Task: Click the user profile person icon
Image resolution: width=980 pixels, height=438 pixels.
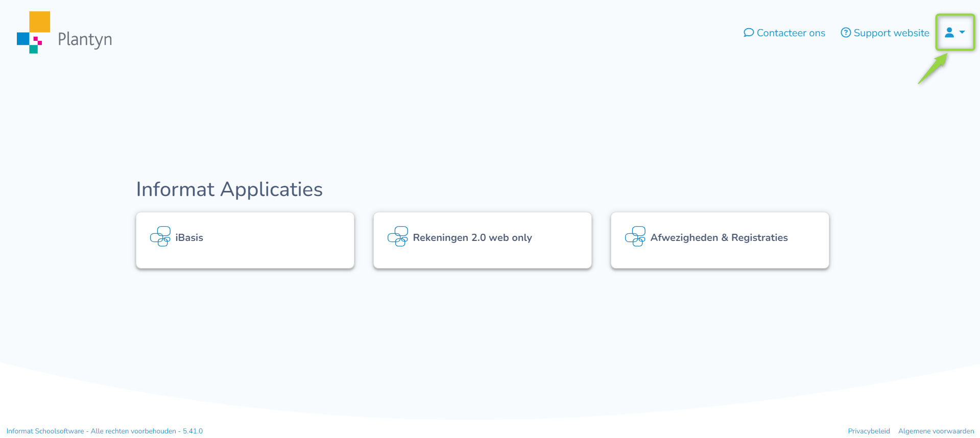Action: point(949,33)
